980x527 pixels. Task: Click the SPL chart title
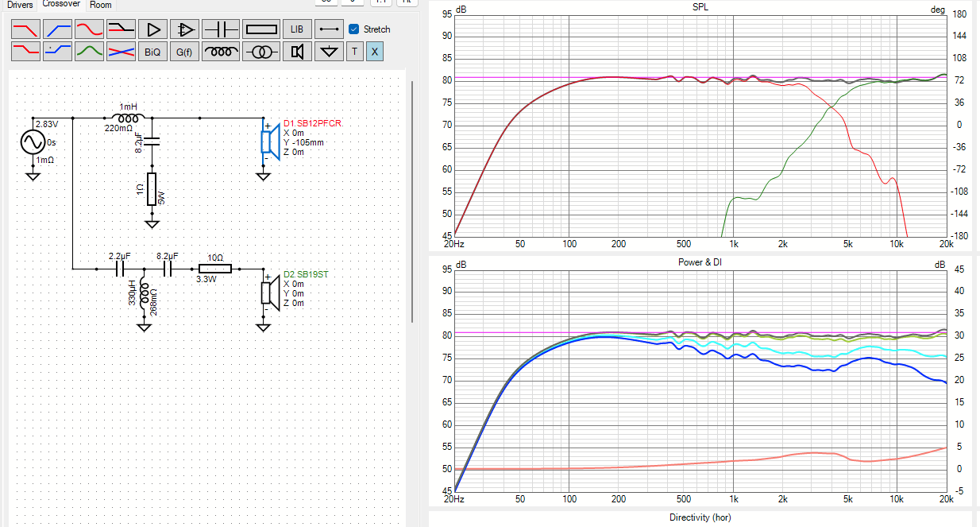[x=701, y=8]
